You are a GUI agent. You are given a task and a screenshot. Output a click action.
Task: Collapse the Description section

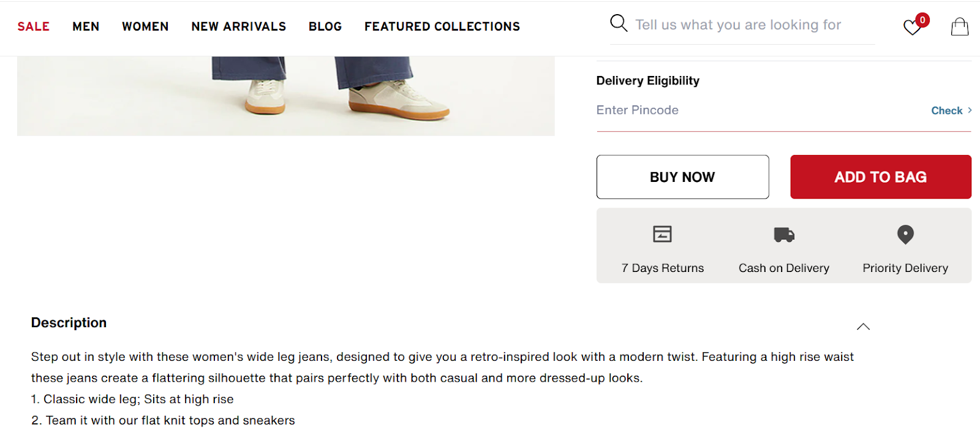[863, 327]
